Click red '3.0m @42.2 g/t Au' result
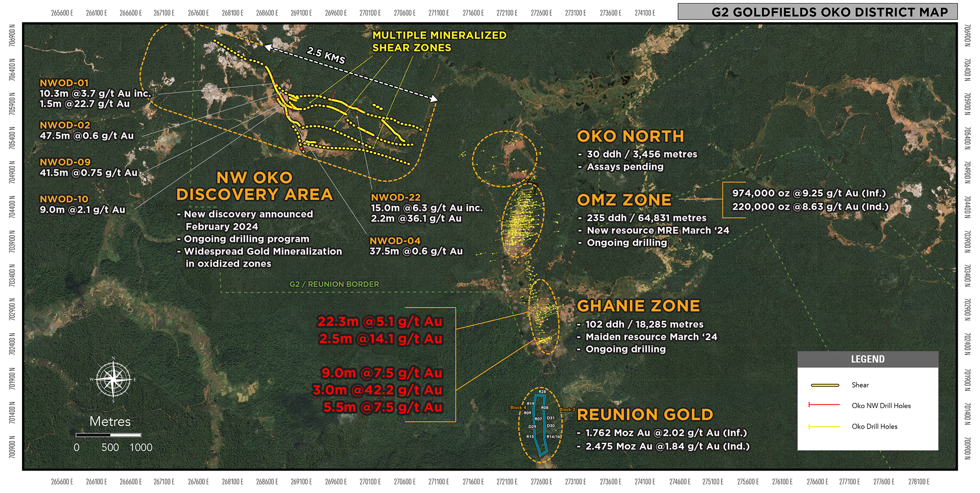Viewport: 980px width, 493px height. point(378,390)
